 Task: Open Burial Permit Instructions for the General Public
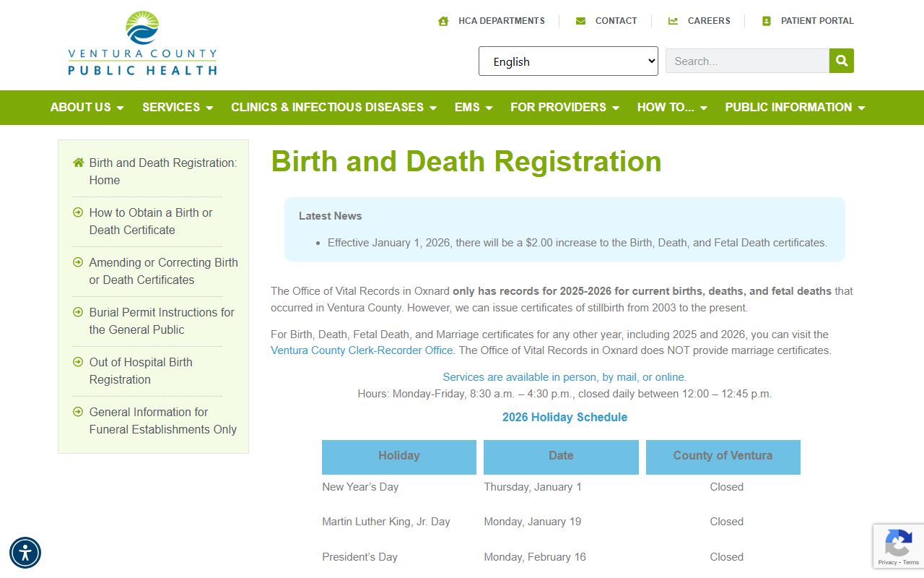(x=162, y=321)
